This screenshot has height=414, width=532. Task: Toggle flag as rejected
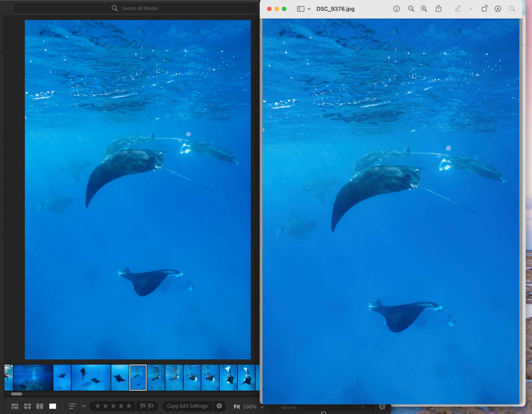(x=151, y=406)
